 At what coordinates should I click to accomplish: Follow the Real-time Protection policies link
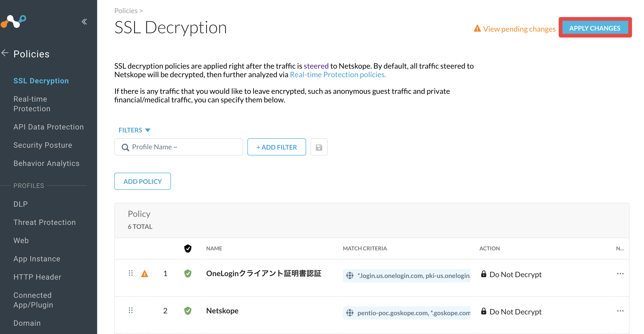point(338,75)
